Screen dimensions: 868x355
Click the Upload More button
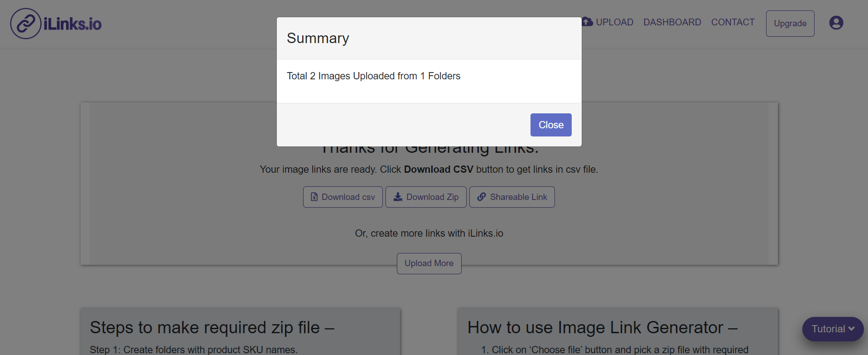(x=429, y=263)
